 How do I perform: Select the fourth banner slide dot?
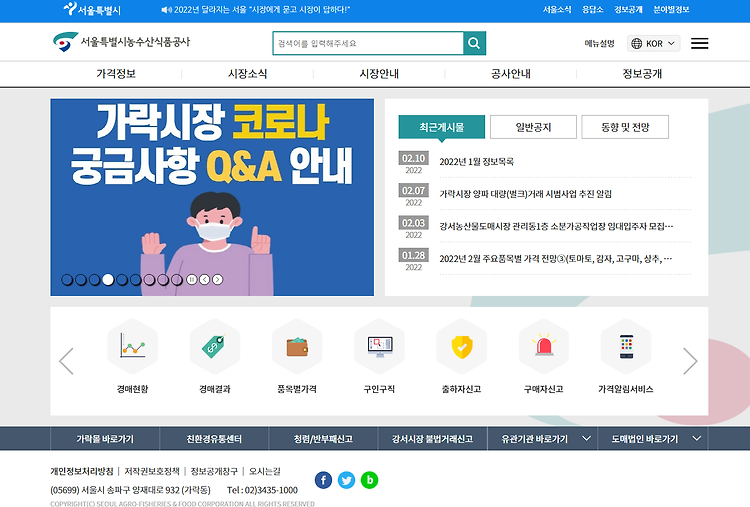pyautogui.click(x=109, y=280)
